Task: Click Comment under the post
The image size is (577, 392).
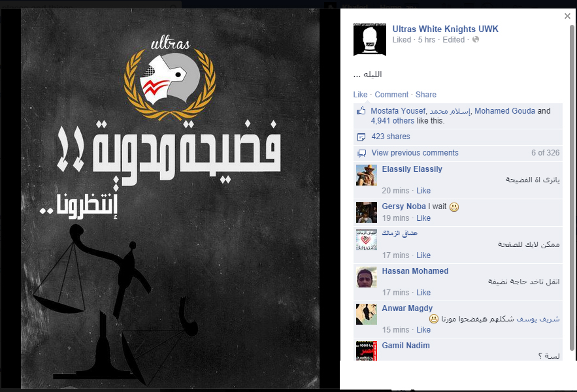Action: click(391, 95)
